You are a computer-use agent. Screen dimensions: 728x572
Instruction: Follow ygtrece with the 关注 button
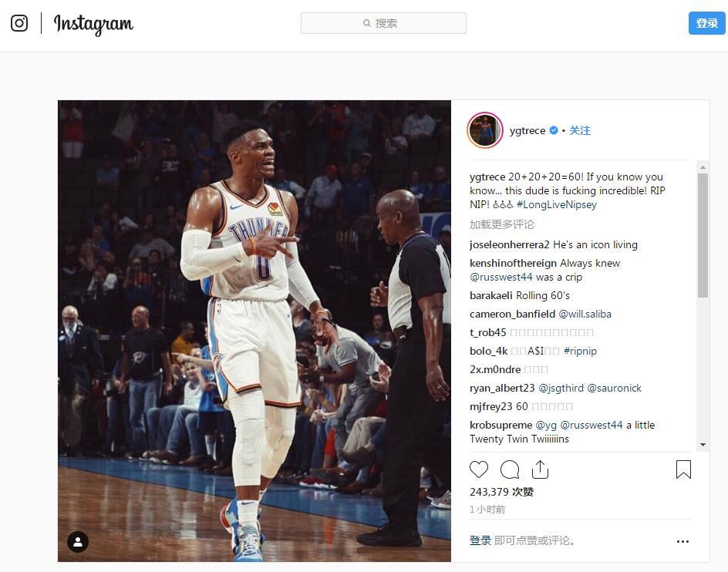click(580, 130)
